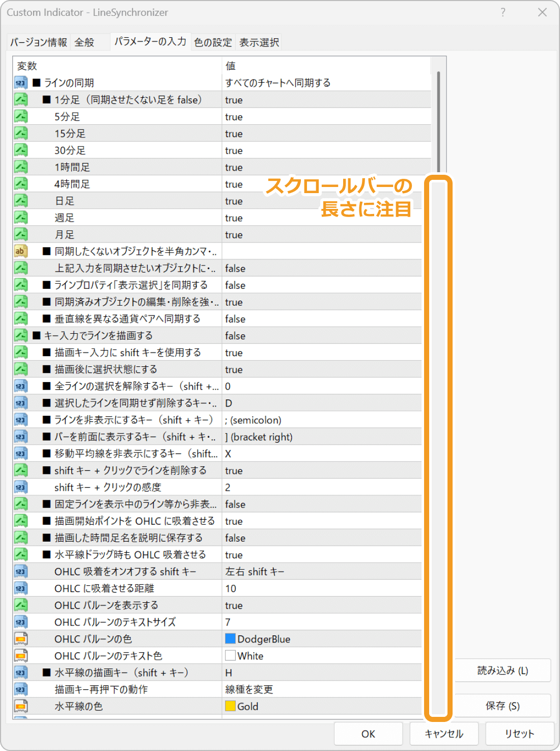Click the integer icon beside ラインの同期
560x751 pixels.
click(x=20, y=83)
